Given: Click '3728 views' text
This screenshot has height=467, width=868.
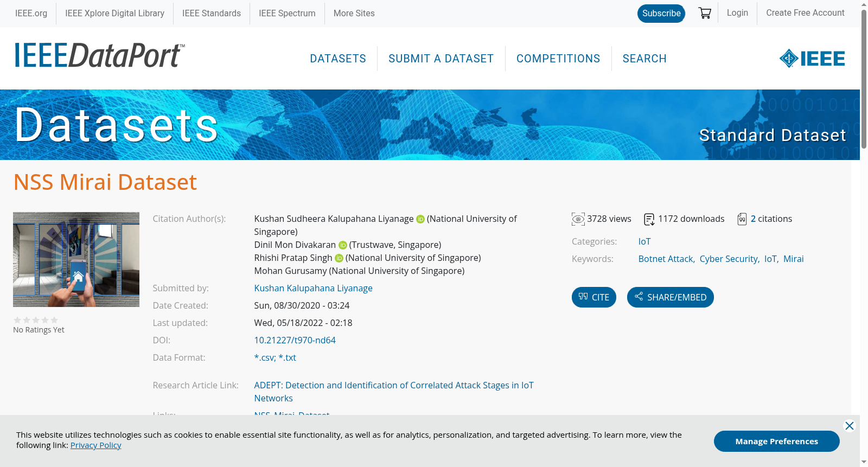Looking at the screenshot, I should tap(609, 219).
